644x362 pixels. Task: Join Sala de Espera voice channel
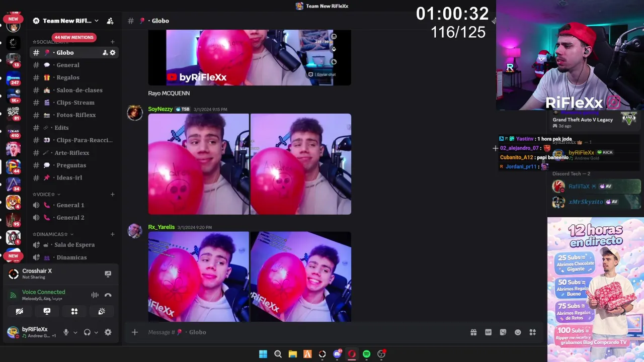point(74,245)
